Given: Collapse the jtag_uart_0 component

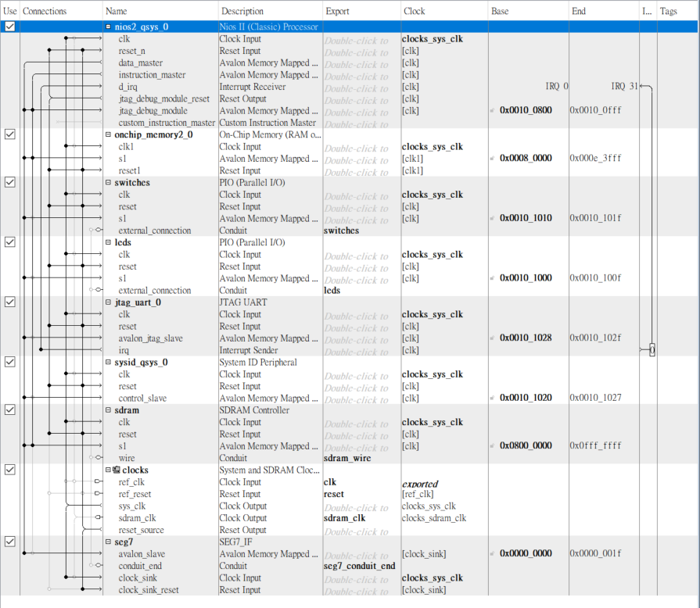Looking at the screenshot, I should (108, 302).
